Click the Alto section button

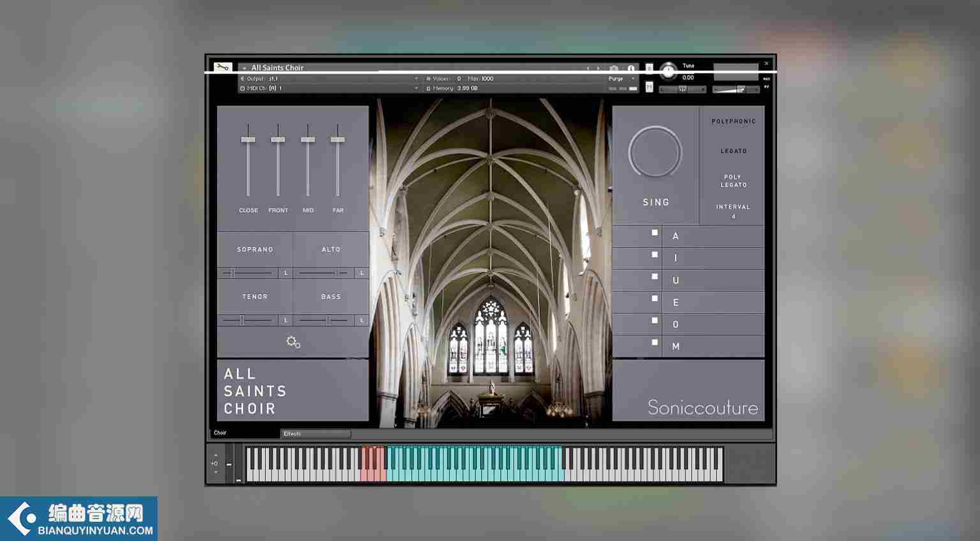tap(331, 249)
